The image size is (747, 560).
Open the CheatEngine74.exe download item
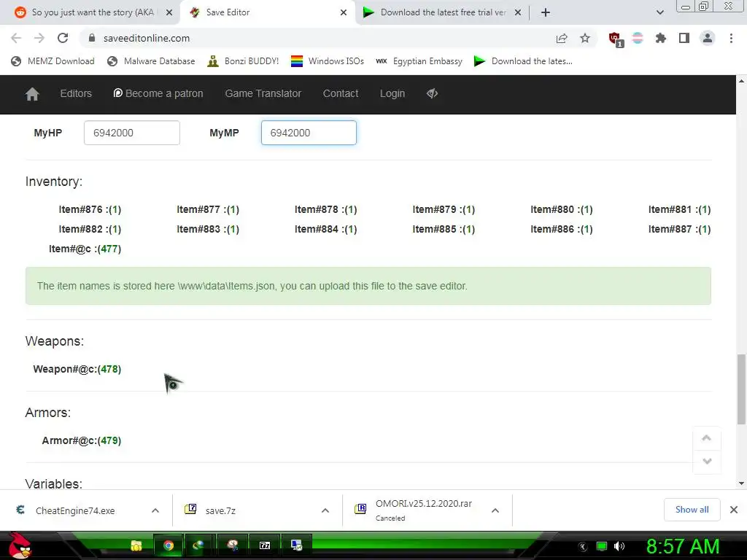[x=76, y=510]
